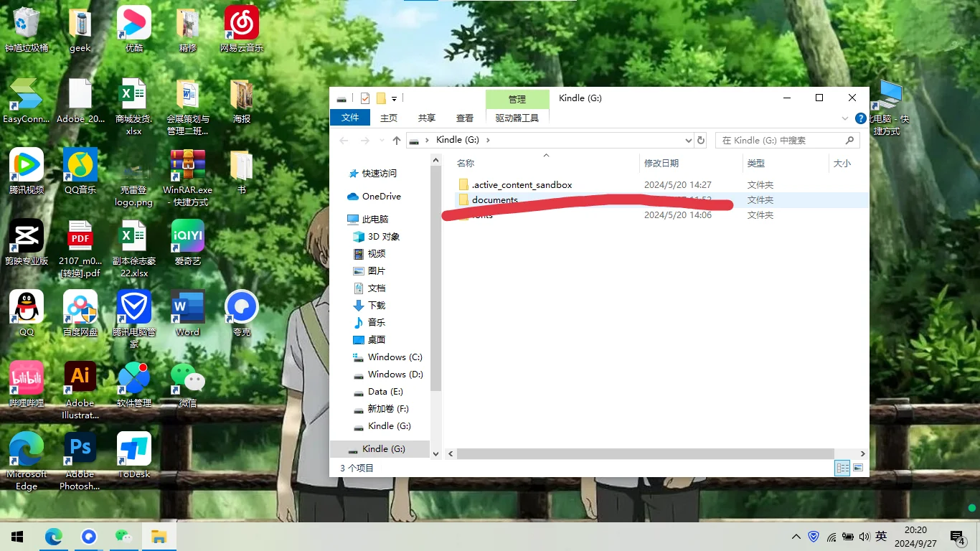Select the 管理 contextual tab header

517,99
